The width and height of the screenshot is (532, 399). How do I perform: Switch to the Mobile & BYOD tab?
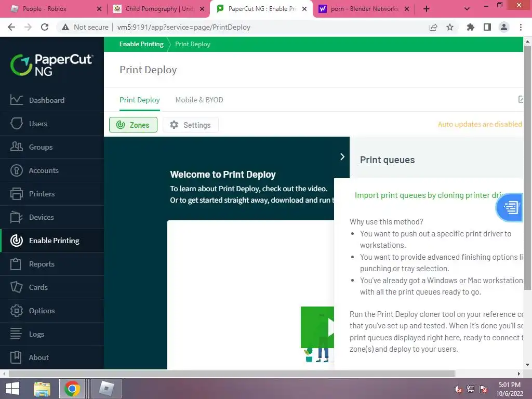click(x=199, y=100)
